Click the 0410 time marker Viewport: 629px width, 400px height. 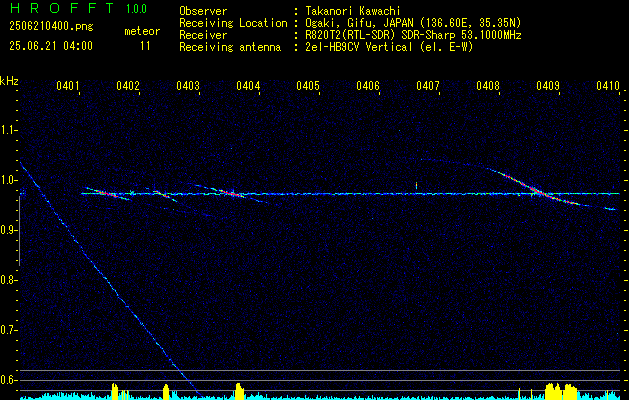(608, 85)
